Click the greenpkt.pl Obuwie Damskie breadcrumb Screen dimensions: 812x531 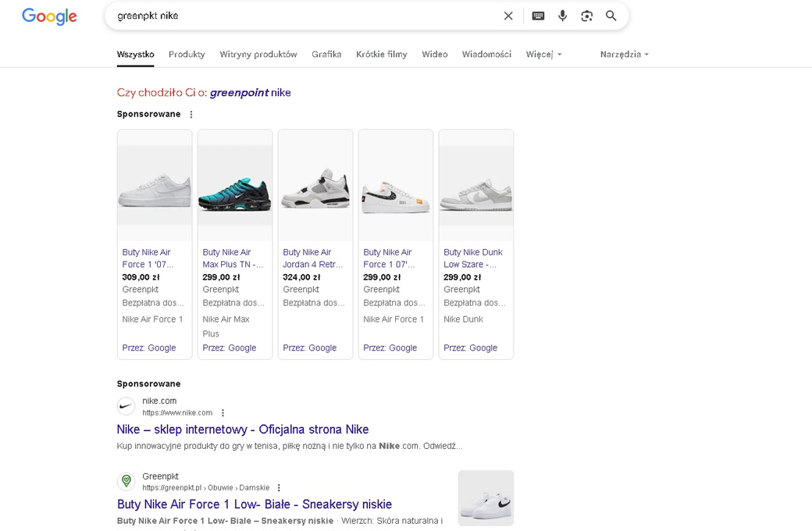tap(205, 487)
